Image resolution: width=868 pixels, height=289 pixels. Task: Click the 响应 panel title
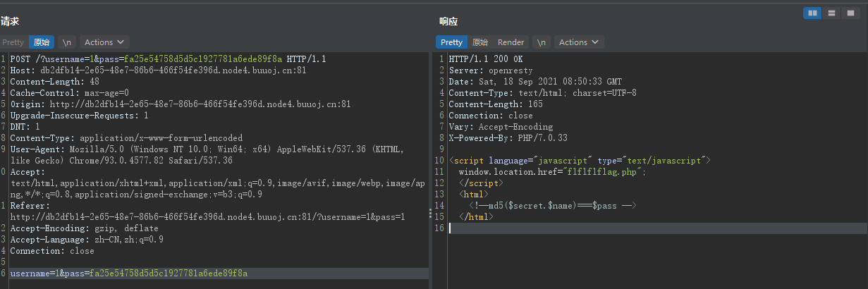tap(448, 22)
